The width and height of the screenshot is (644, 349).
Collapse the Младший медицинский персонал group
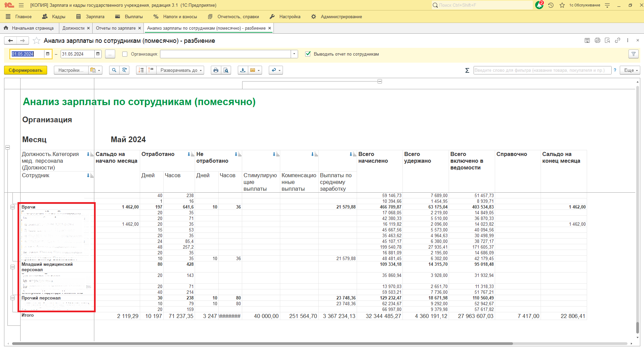tap(13, 267)
